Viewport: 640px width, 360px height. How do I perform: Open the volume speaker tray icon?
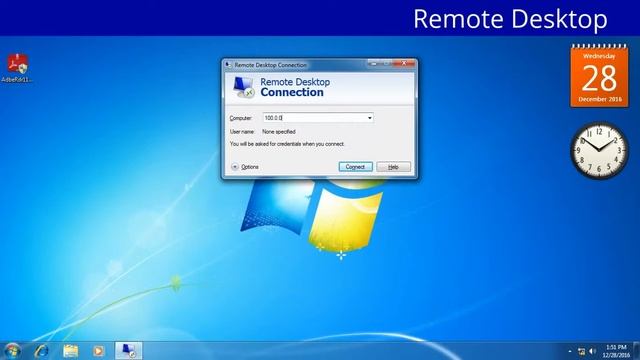tap(593, 351)
